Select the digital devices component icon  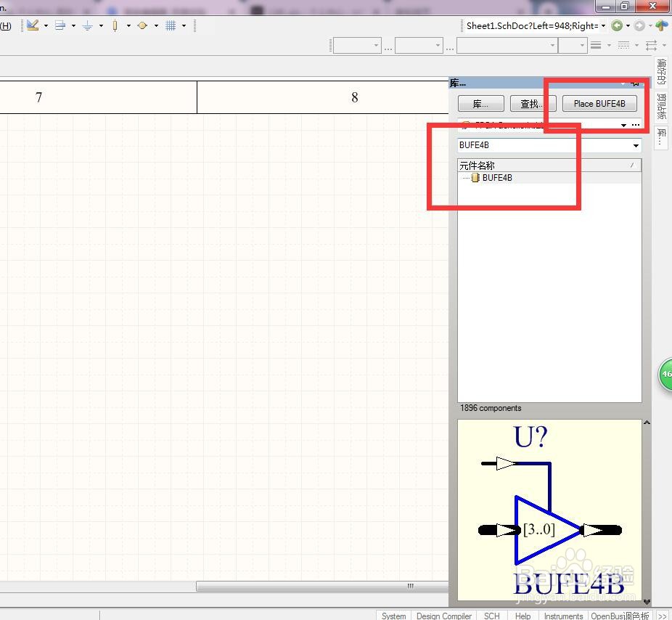pyautogui.click(x=115, y=26)
